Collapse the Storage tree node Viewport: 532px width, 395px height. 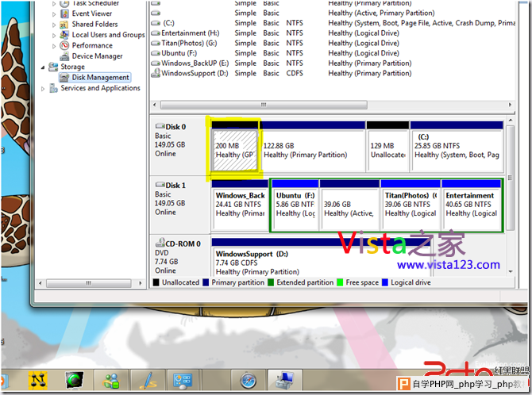(43, 67)
